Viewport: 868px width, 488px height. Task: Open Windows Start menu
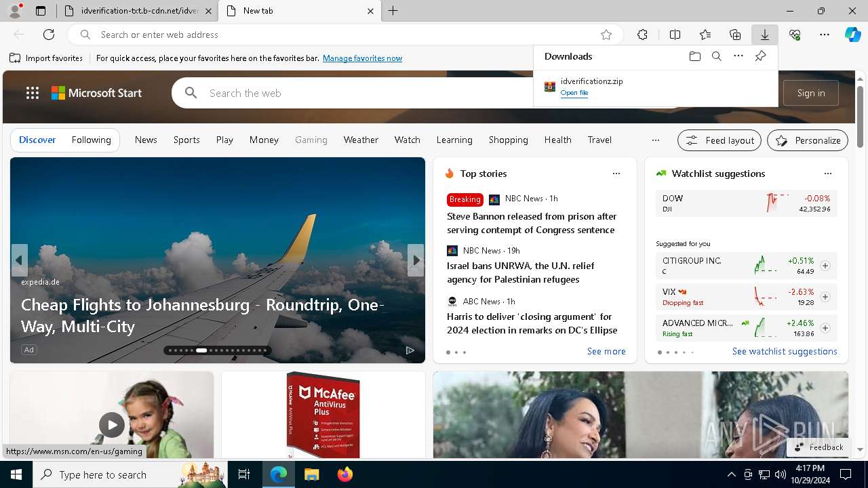[16, 474]
